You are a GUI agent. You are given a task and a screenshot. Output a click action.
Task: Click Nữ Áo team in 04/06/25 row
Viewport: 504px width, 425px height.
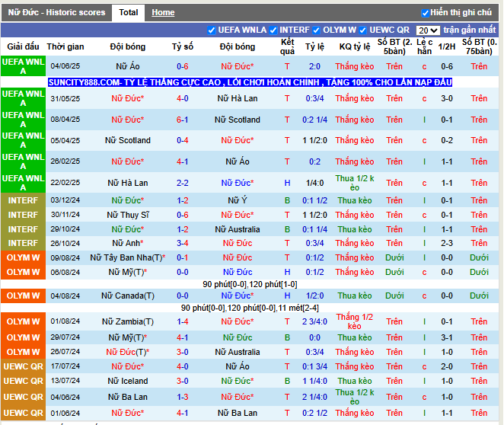(128, 66)
